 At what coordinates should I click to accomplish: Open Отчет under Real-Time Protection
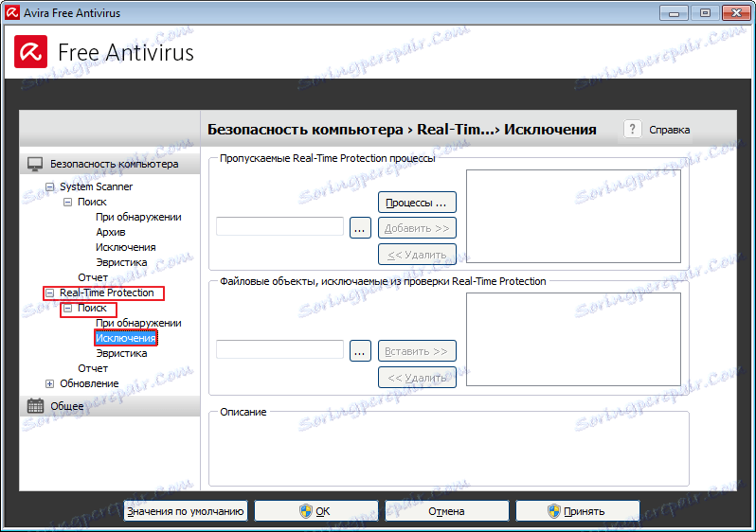point(93,368)
